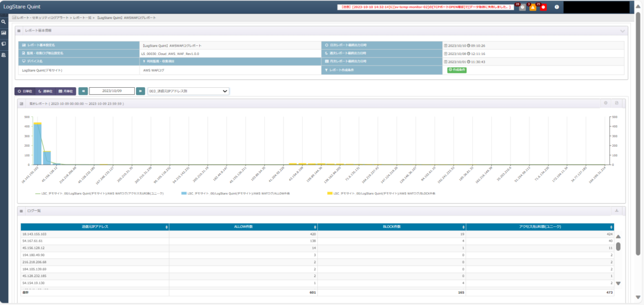This screenshot has width=644, height=305.
Task: Open red error icon with badge 25
Action: coord(543,7)
